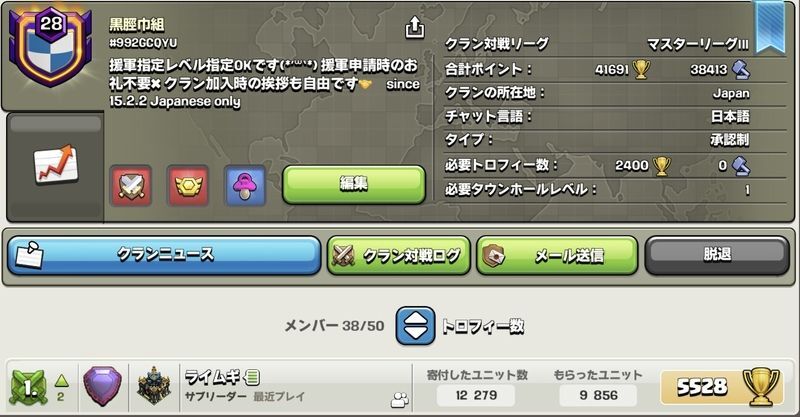Select the gold winged badge clan label
The image size is (800, 417).
pyautogui.click(x=188, y=185)
